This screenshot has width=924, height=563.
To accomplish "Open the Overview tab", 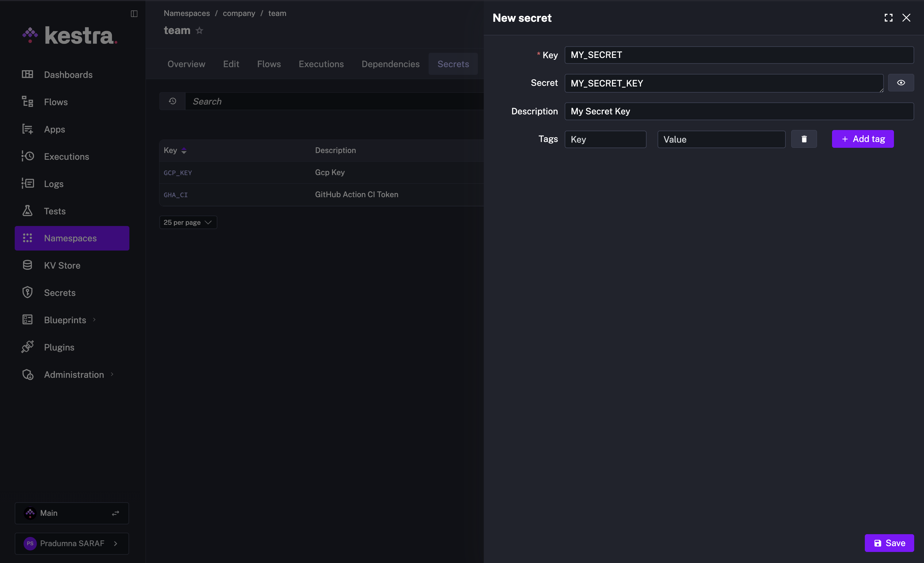I will coord(186,64).
